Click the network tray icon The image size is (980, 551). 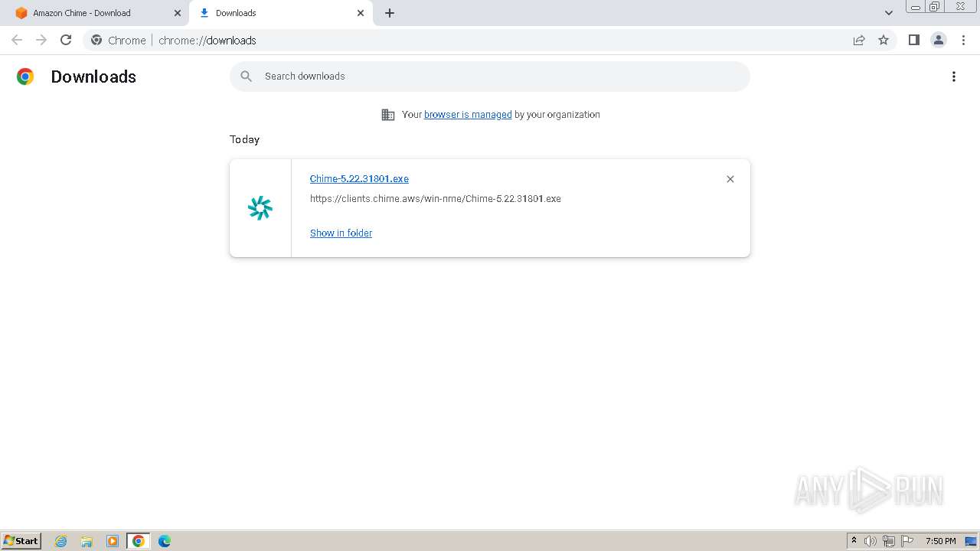click(889, 541)
